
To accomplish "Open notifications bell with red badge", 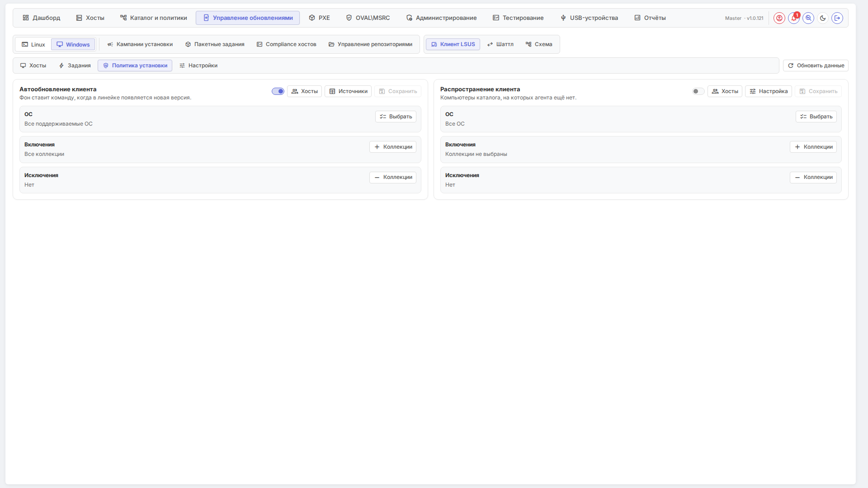I will (x=794, y=18).
